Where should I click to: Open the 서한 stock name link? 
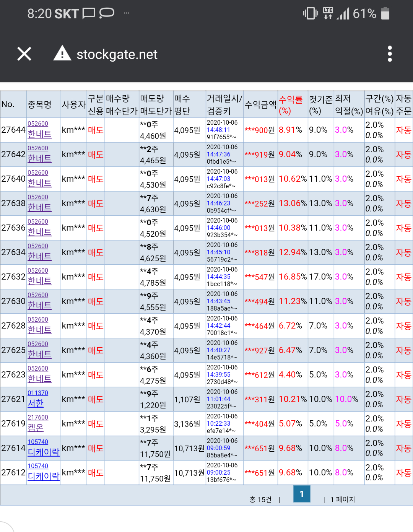pos(36,403)
